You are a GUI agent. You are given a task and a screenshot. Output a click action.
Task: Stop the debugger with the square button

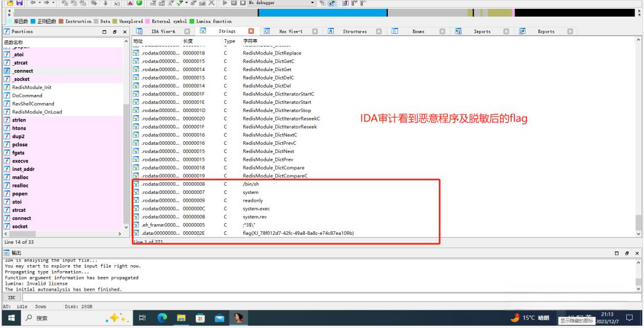tap(243, 3)
